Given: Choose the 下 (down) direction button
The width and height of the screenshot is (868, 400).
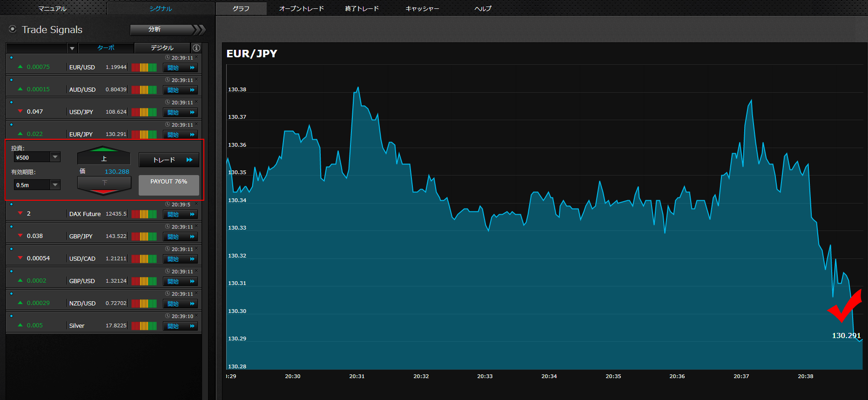Looking at the screenshot, I should pyautogui.click(x=104, y=185).
